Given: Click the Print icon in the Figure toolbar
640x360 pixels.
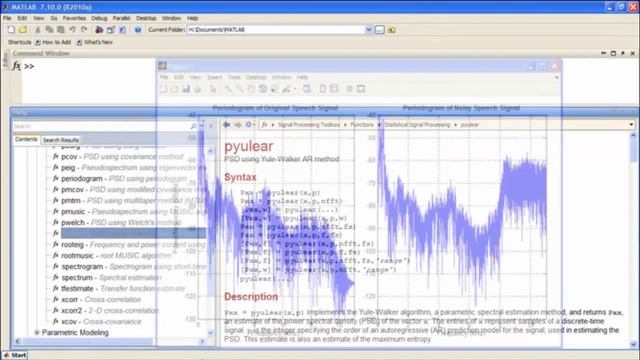Looking at the screenshot, I should [198, 89].
